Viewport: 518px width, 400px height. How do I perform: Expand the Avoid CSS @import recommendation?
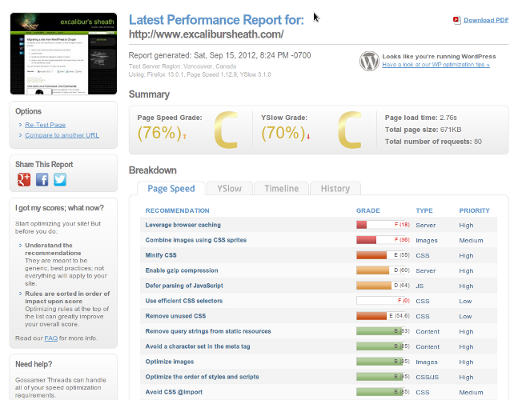[x=318, y=392]
